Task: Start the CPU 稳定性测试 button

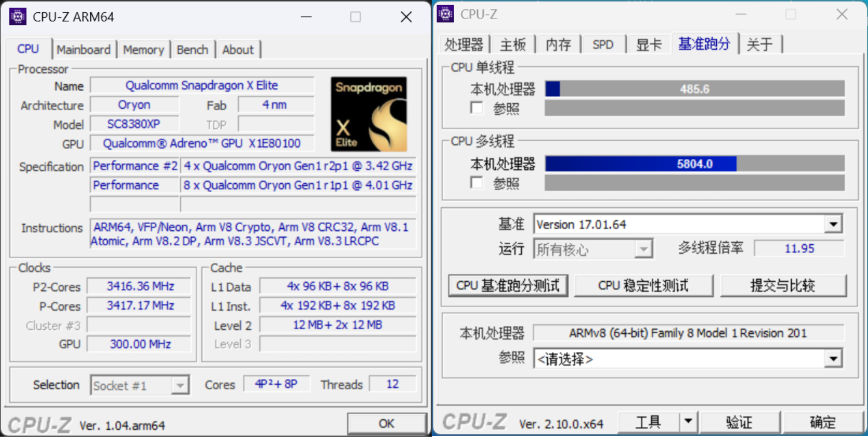Action: pyautogui.click(x=643, y=285)
